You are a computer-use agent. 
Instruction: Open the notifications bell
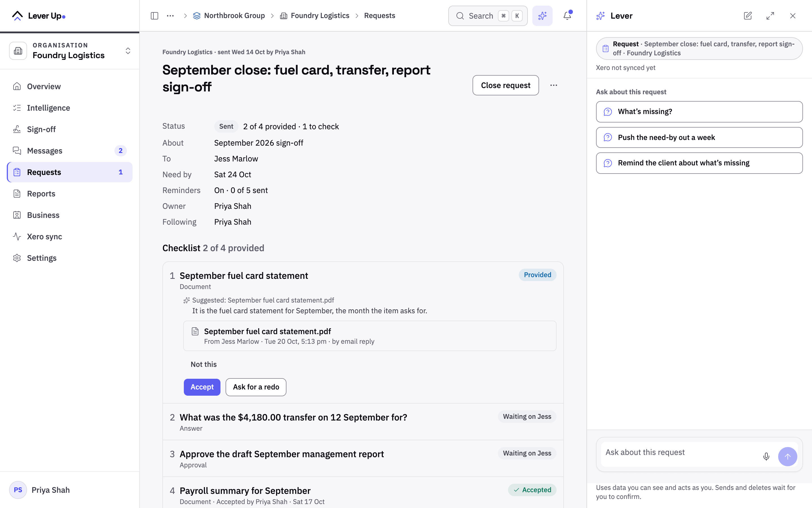(567, 16)
